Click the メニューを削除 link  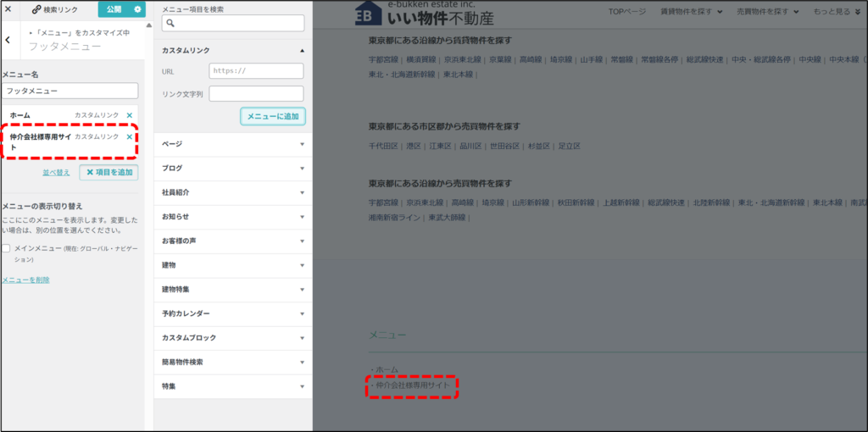(x=25, y=280)
